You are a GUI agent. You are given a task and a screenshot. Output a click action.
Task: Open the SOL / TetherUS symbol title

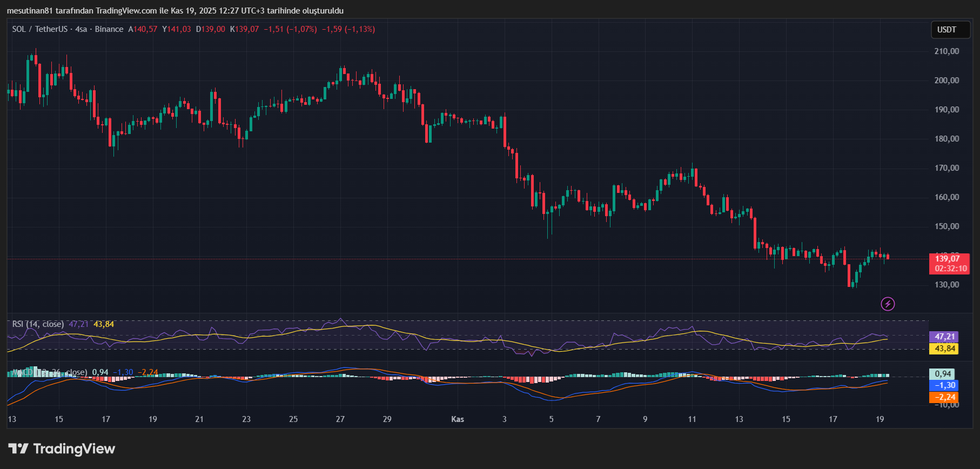tap(41, 29)
